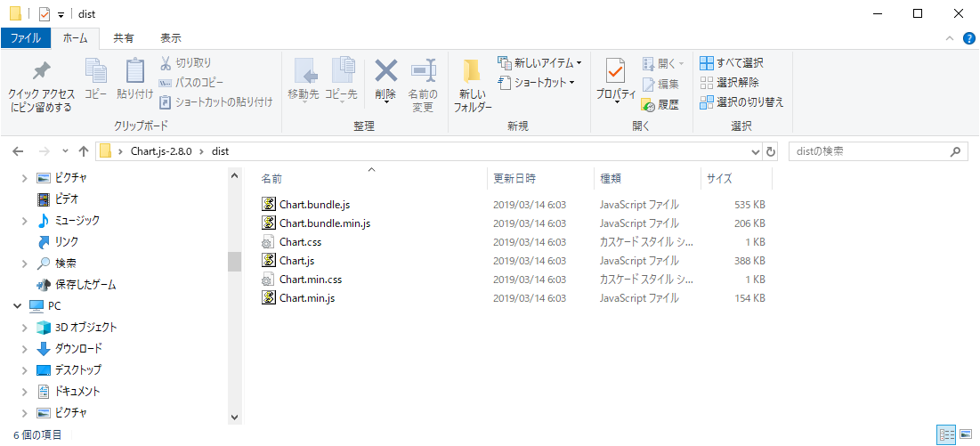Open the ファイル menu tab
This screenshot has width=980, height=446.
click(x=25, y=38)
